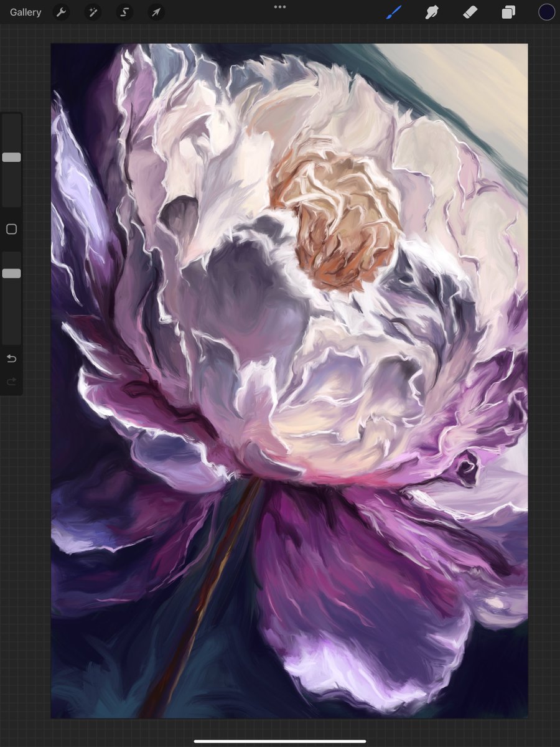Redo using the dimmed sidebar arrow

point(11,382)
